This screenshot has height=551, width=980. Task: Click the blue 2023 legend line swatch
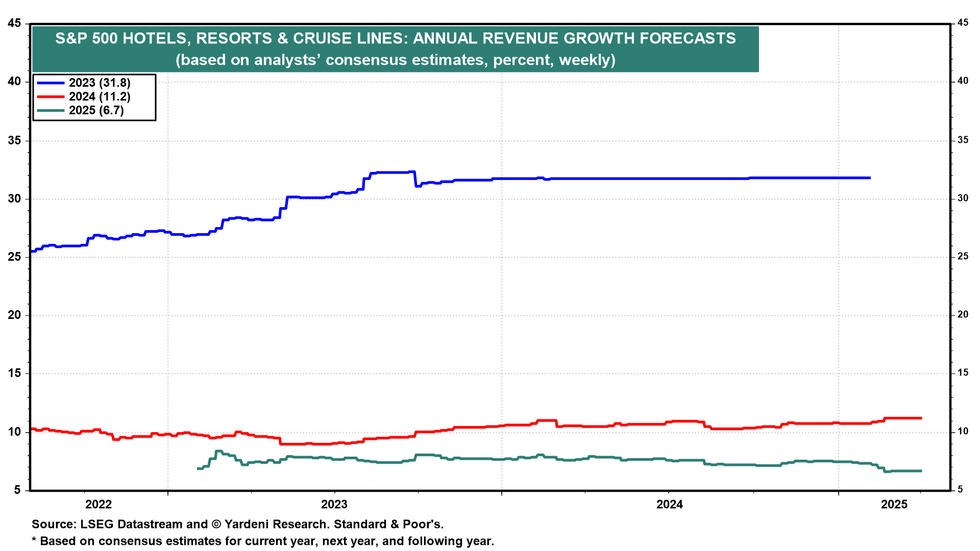(51, 83)
